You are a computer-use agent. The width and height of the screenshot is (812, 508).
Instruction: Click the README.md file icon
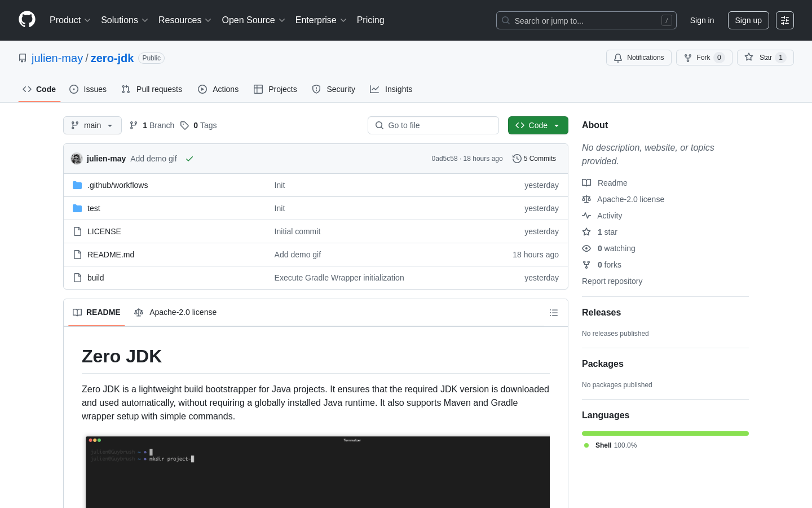[x=77, y=255]
